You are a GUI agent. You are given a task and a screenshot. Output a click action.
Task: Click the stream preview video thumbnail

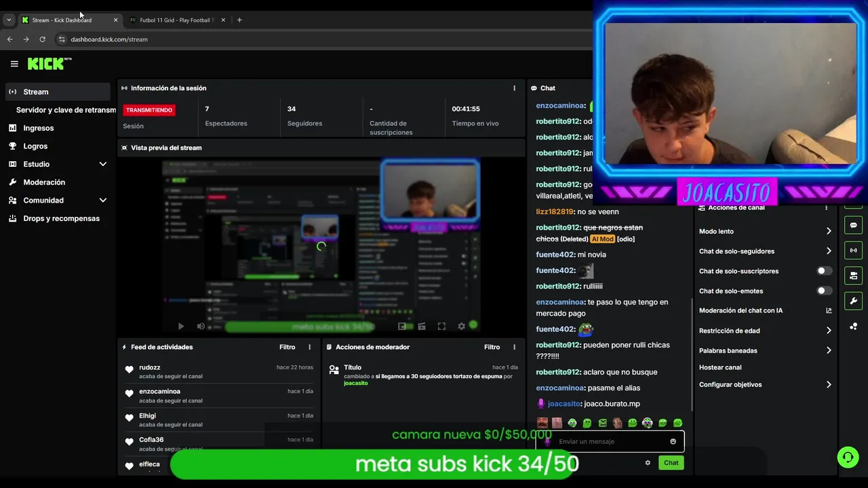pos(321,246)
